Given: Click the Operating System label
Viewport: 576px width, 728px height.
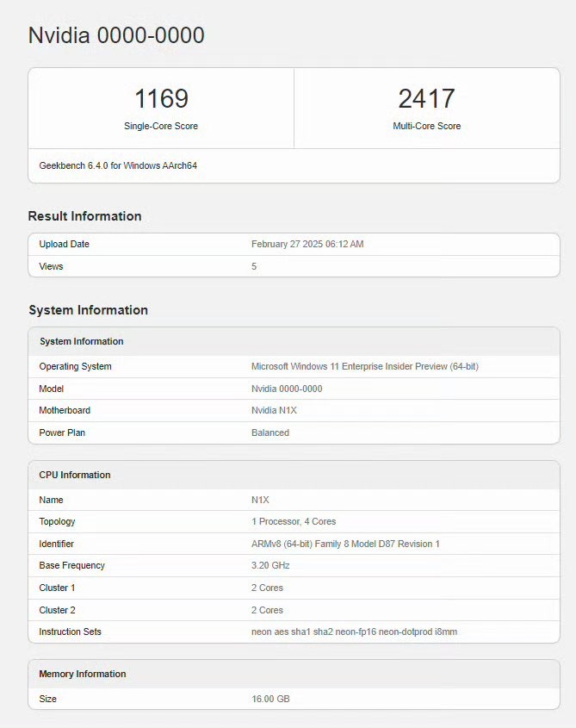Looking at the screenshot, I should [75, 366].
